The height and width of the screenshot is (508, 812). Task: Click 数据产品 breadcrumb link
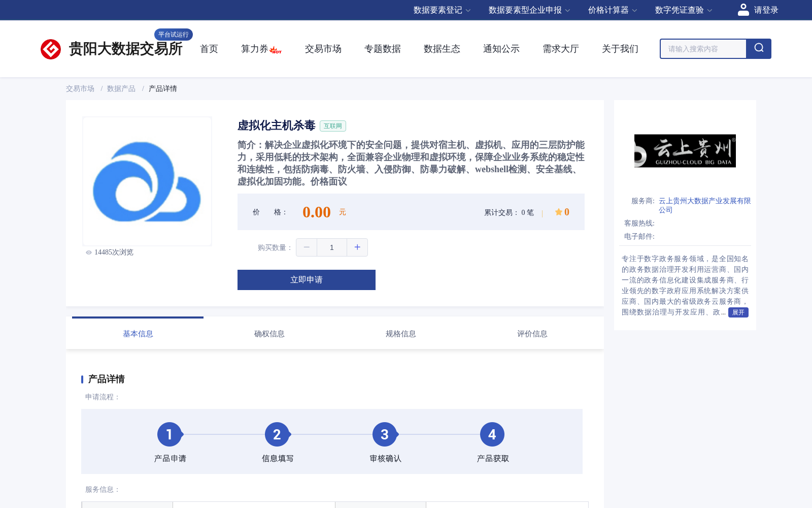coord(121,89)
